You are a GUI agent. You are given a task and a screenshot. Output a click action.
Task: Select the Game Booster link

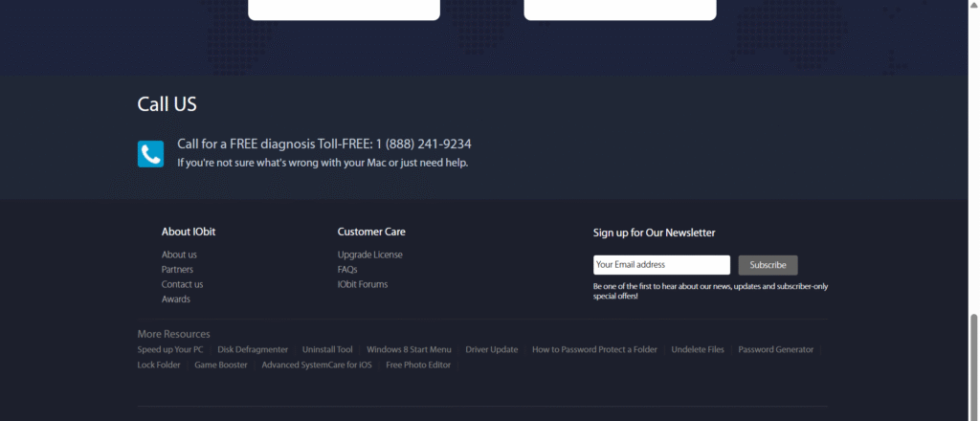coord(221,365)
